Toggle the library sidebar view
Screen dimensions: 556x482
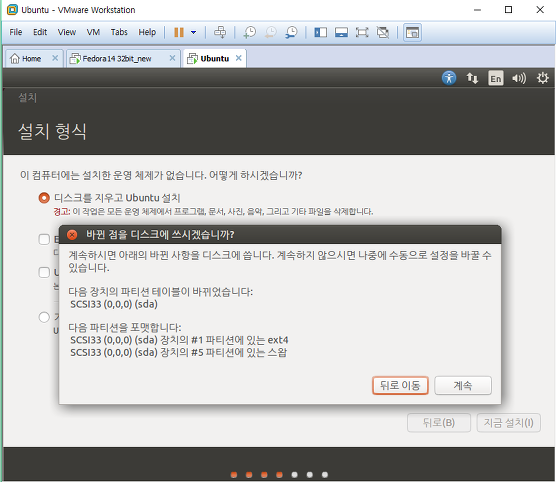pyautogui.click(x=321, y=33)
